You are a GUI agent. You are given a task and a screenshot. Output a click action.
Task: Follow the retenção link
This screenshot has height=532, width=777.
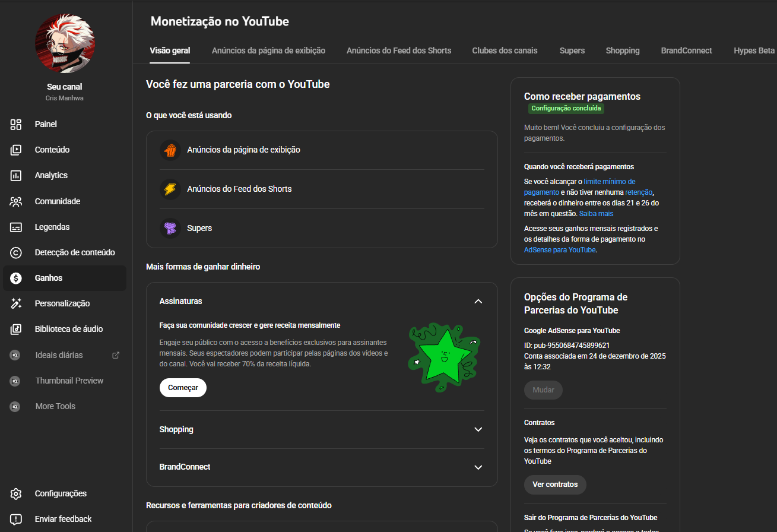[x=638, y=192]
